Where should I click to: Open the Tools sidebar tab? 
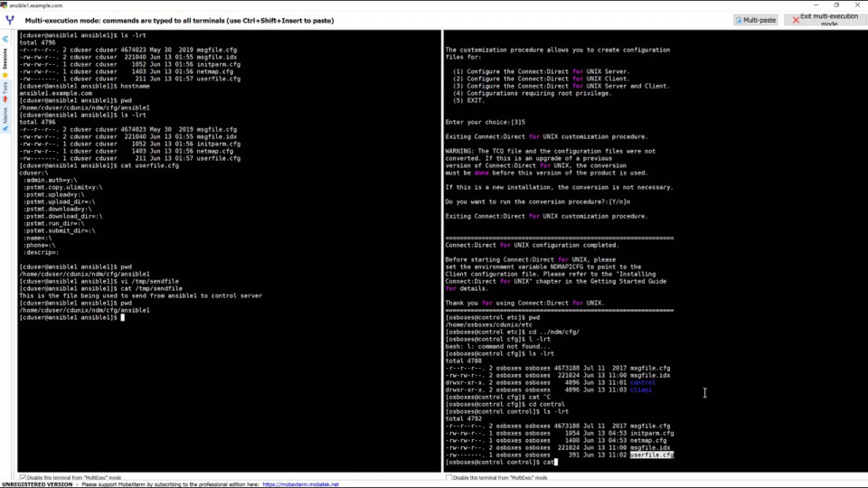click(x=5, y=88)
